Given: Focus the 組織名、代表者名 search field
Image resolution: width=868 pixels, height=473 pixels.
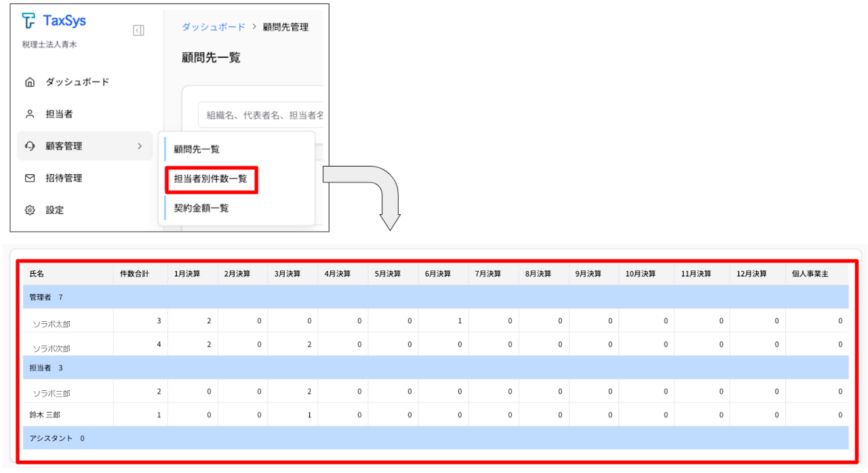Looking at the screenshot, I should coord(260,115).
